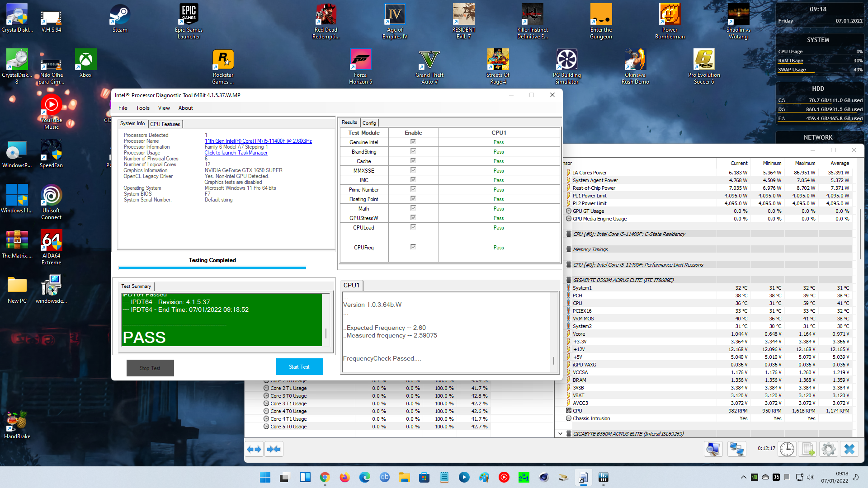Open SpeedFan desktop icon
This screenshot has height=488, width=868.
click(x=51, y=154)
